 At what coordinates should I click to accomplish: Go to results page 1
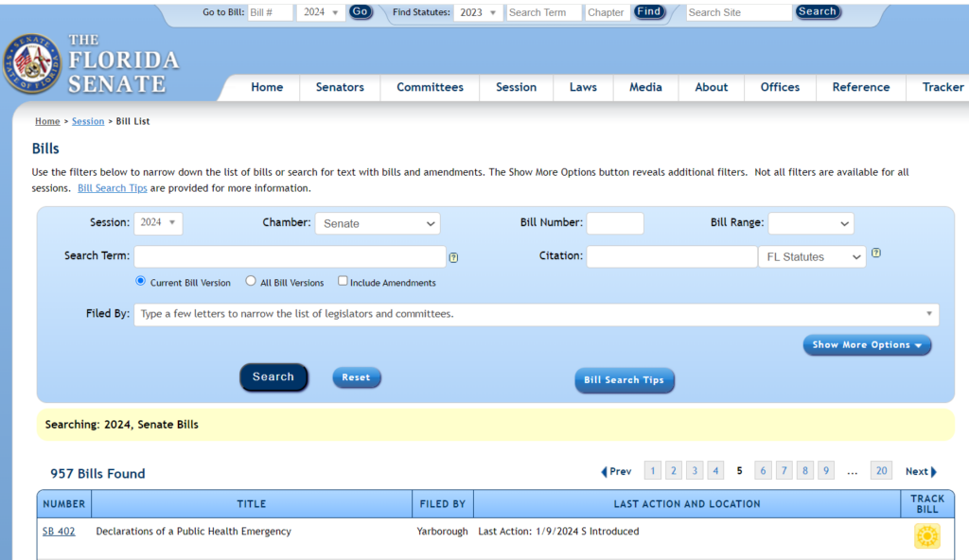pos(653,471)
